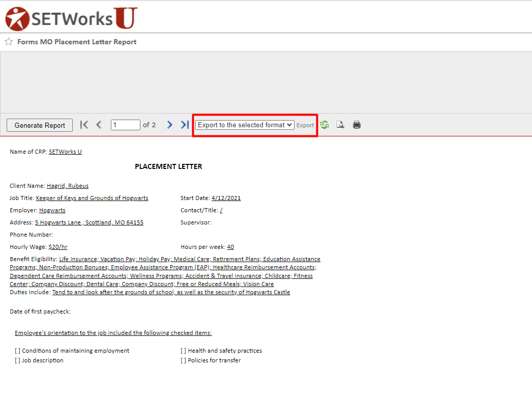Click the Phone Number label
The width and height of the screenshot is (532, 398).
click(31, 235)
